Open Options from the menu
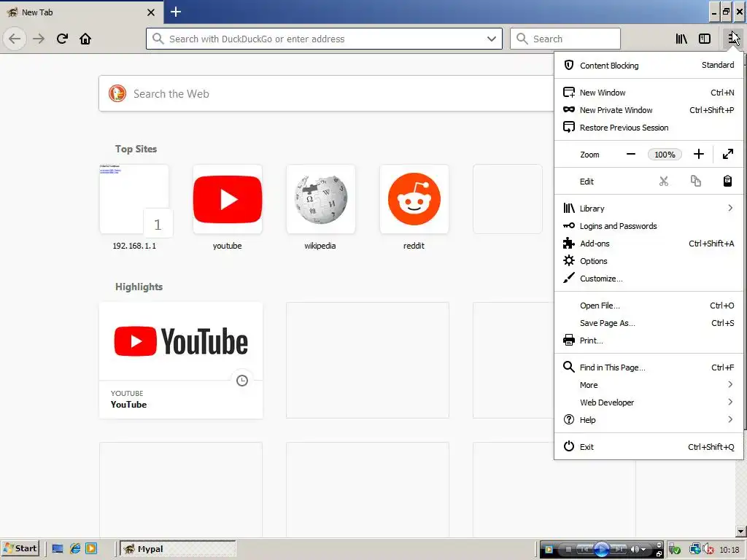Screen dimensions: 747x560 click(649, 261)
